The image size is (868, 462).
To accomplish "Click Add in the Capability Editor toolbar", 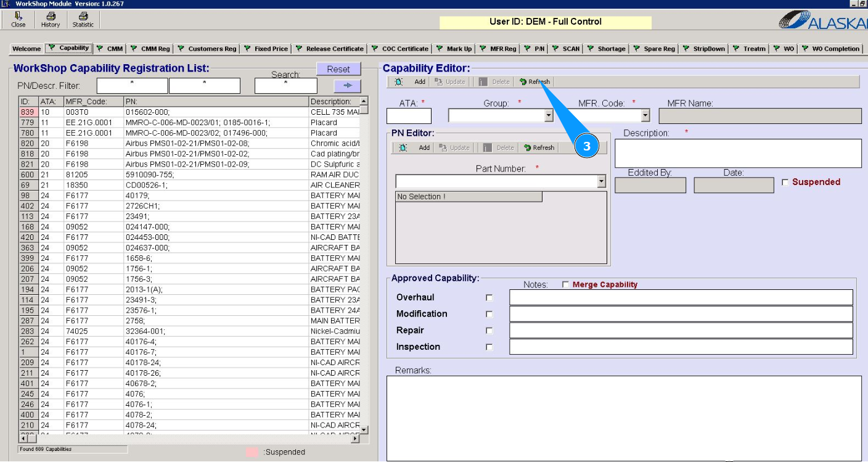I will coord(411,81).
